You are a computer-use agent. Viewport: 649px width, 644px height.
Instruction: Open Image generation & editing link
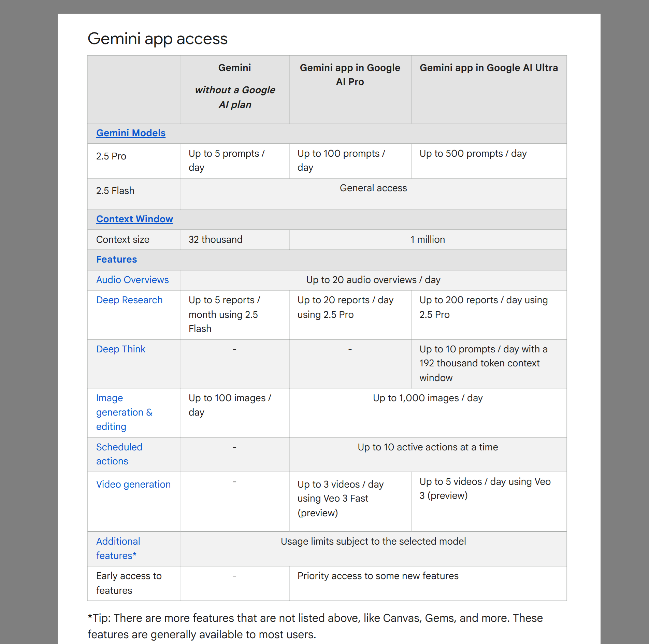124,412
